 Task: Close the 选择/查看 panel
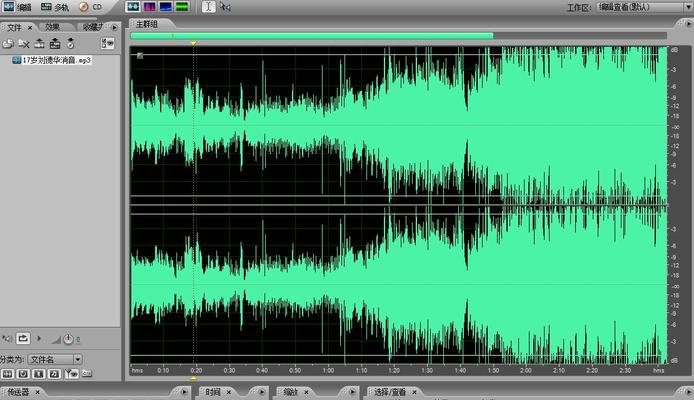(x=415, y=392)
